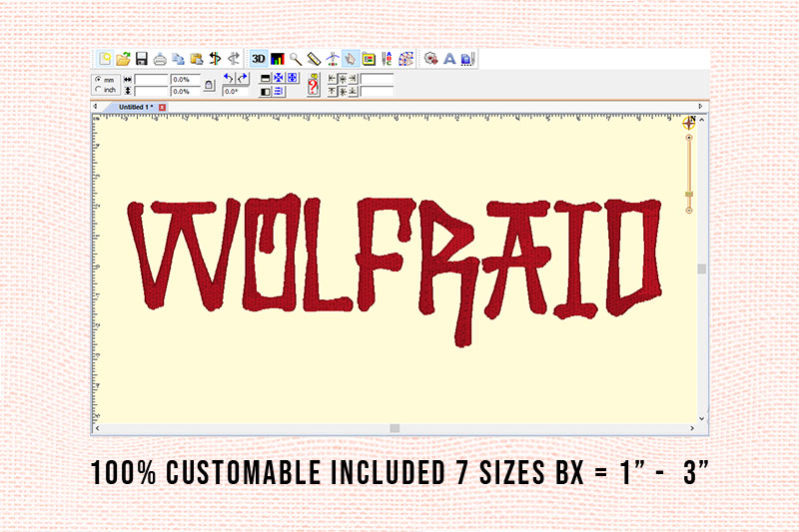Click the height value input field

pos(151,92)
